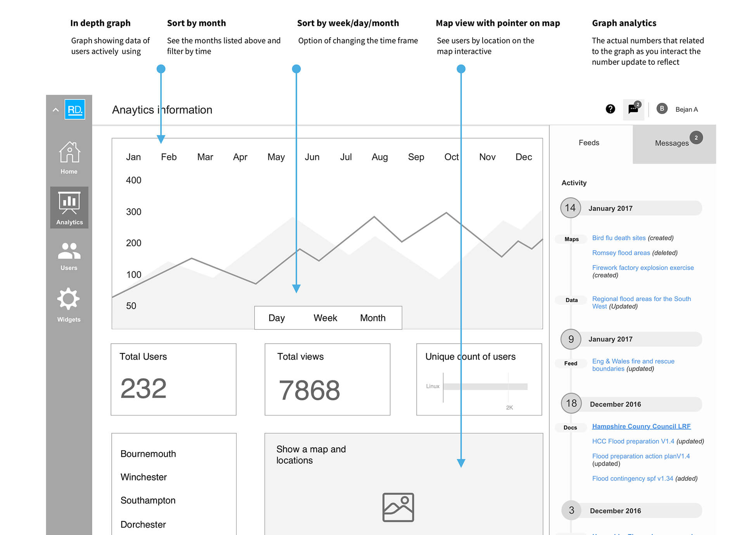Open the chat messages icon in header
Screen dimensions: 756x535
633,109
